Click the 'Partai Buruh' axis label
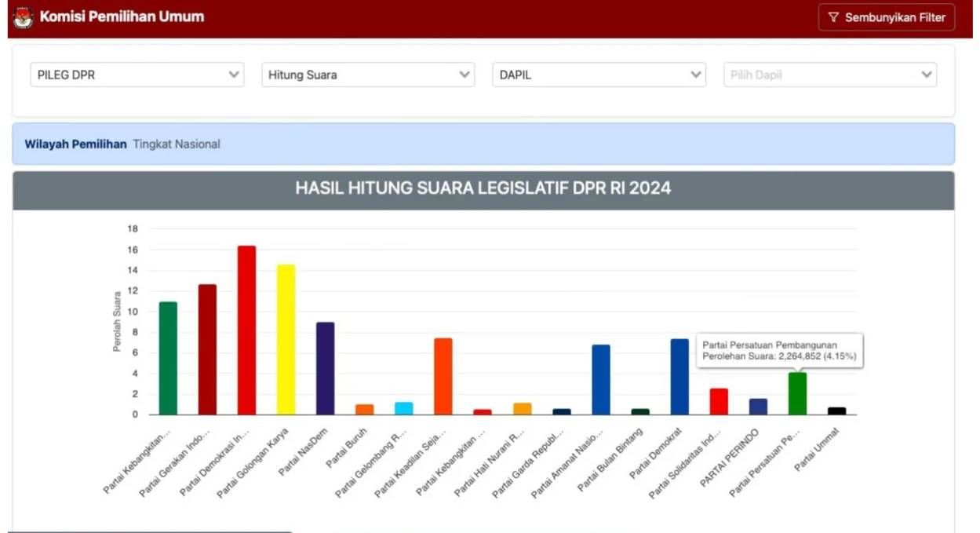 [346, 447]
